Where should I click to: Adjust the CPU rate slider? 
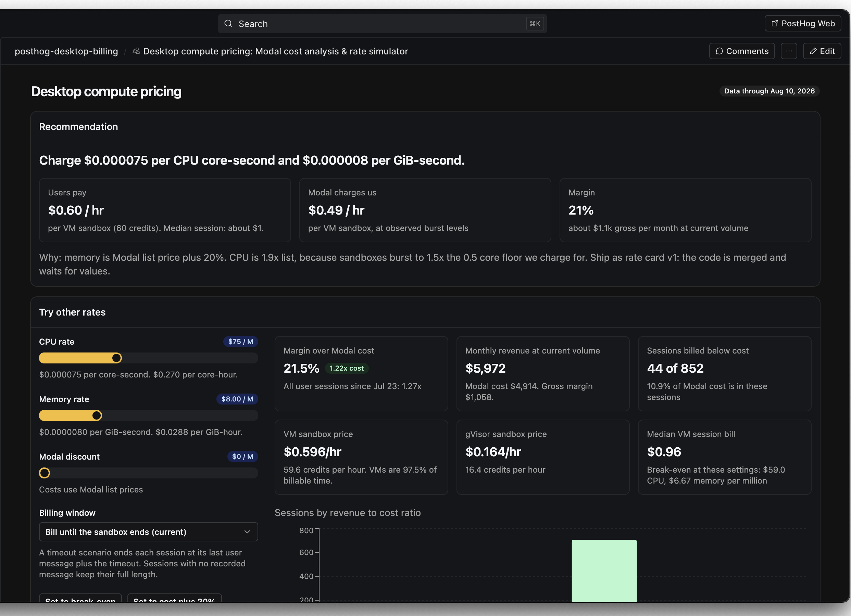149,358
